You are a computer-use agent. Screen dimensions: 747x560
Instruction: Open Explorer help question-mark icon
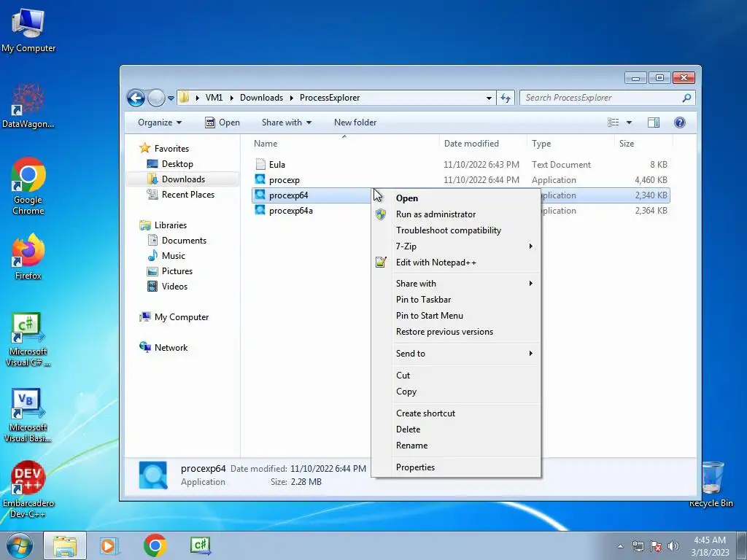679,122
